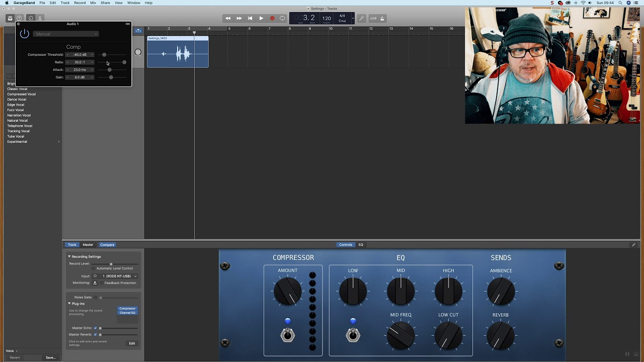Click the blue catch playhead button
This screenshot has height=362, width=644.
pyautogui.click(x=138, y=31)
